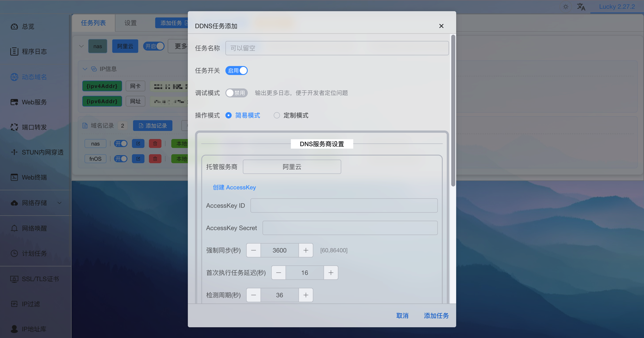This screenshot has height=338, width=644.
Task: Open Web终端 terminal icon
Action: (14, 177)
